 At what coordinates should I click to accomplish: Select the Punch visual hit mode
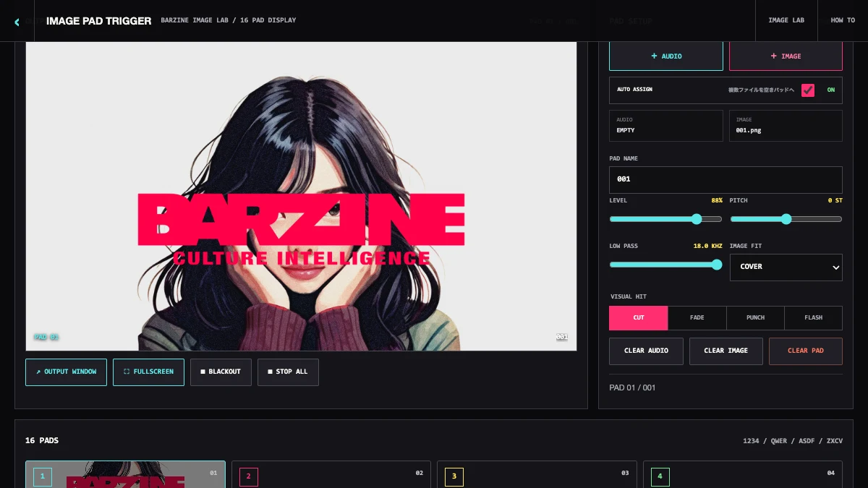(755, 318)
